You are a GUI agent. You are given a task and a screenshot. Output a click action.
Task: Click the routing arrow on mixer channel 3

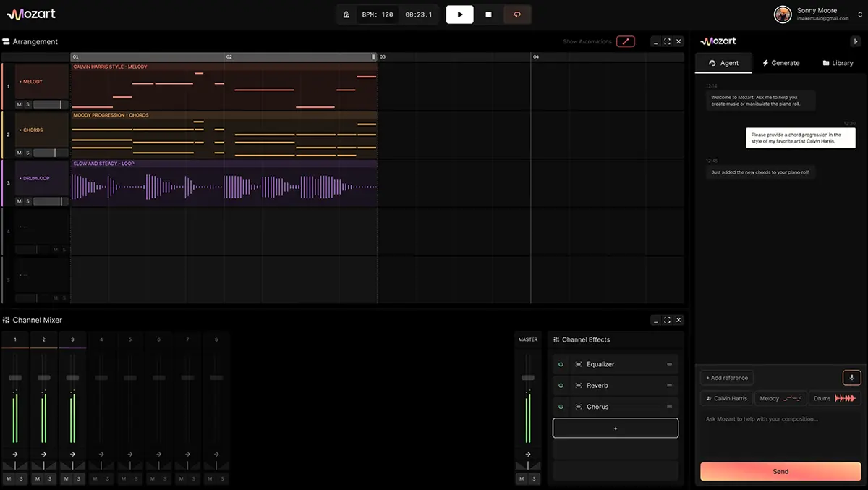72,455
